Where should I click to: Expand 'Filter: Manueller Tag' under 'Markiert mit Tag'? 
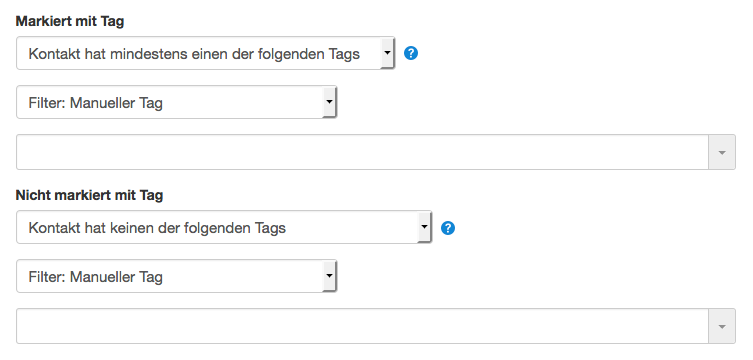tap(177, 102)
